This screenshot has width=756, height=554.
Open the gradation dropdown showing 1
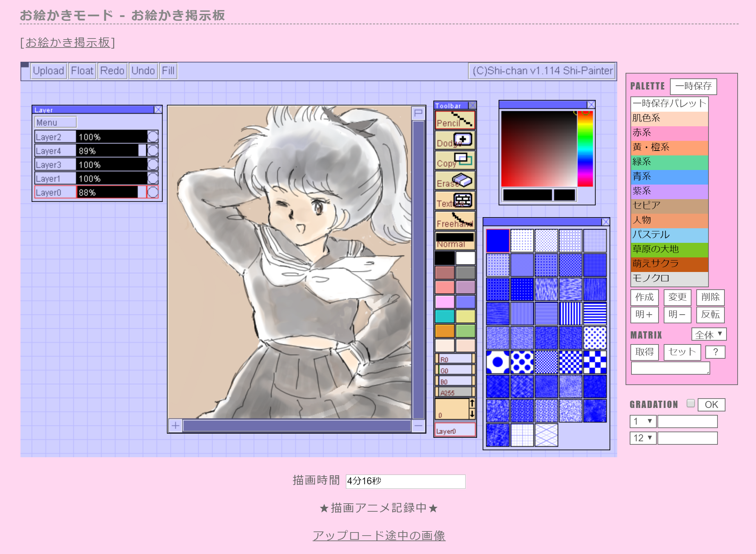pos(643,421)
